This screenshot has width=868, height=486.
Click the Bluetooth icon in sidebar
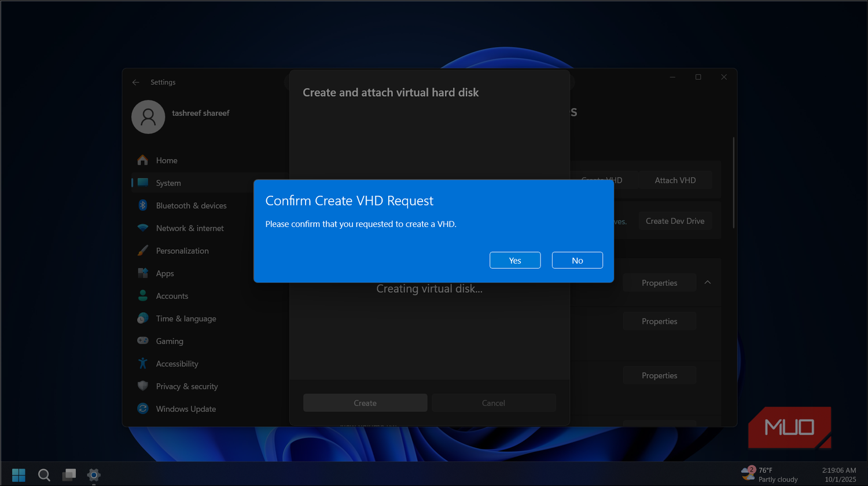point(143,205)
